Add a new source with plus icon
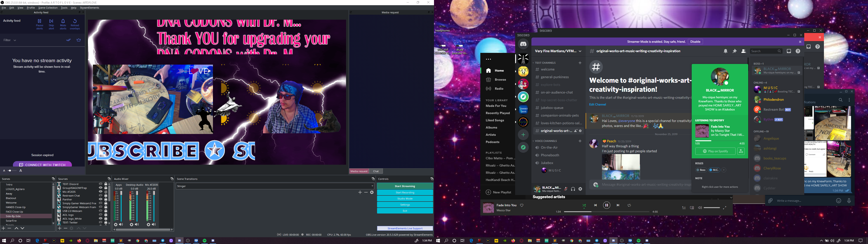The width and height of the screenshot is (868, 244). 60,228
